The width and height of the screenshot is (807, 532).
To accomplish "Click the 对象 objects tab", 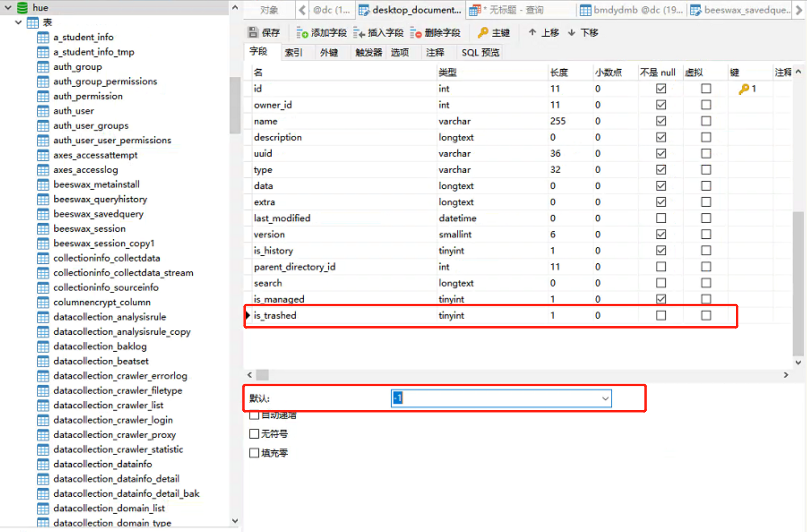I will [x=269, y=10].
